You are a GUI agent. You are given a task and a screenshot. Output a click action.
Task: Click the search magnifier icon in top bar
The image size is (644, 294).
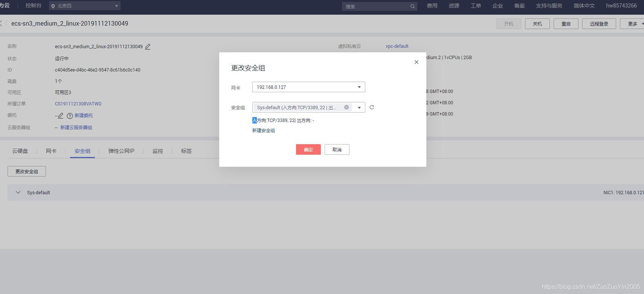tap(412, 6)
